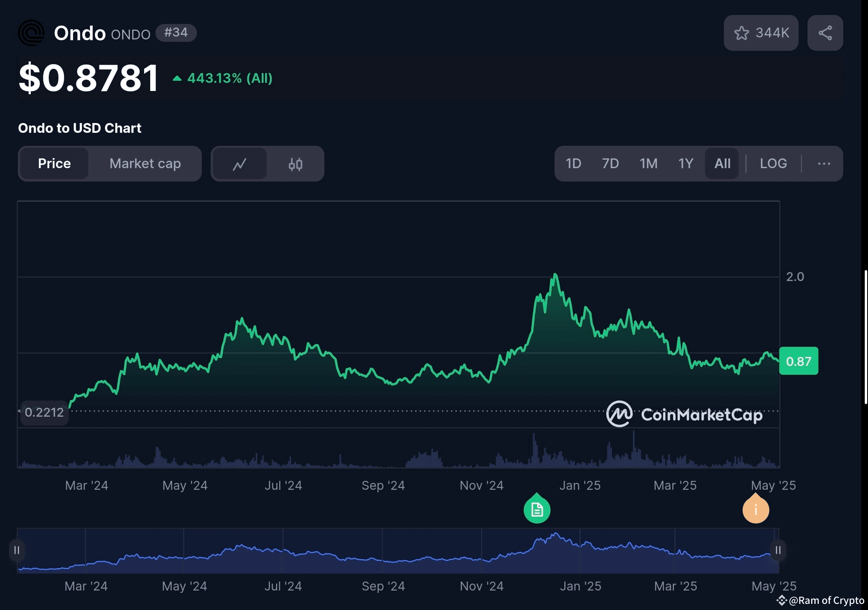This screenshot has height=610, width=868.
Task: Click the Ondo to USD Chart heading
Action: [80, 128]
